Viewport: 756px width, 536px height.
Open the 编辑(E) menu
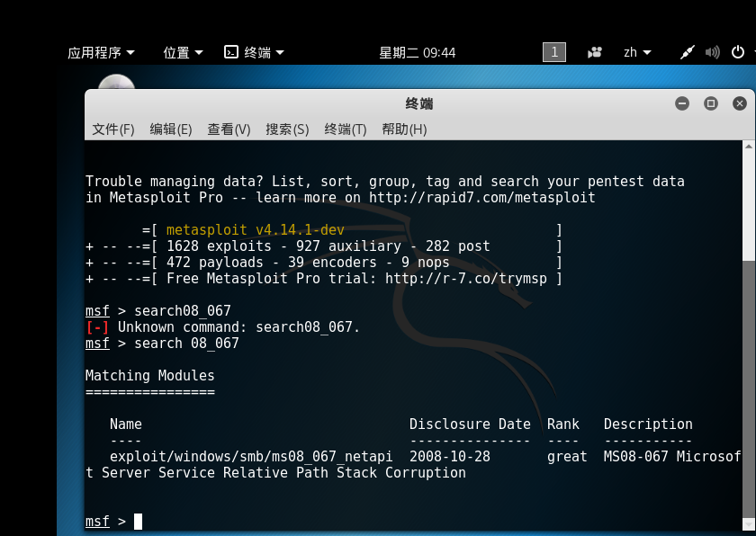(x=171, y=130)
